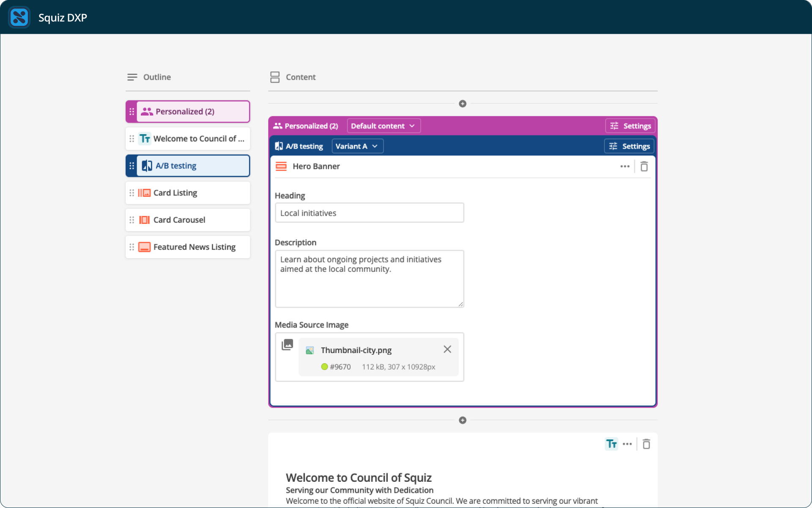Viewport: 812px width, 508px height.
Task: Click the Card Carousel component icon
Action: [144, 220]
